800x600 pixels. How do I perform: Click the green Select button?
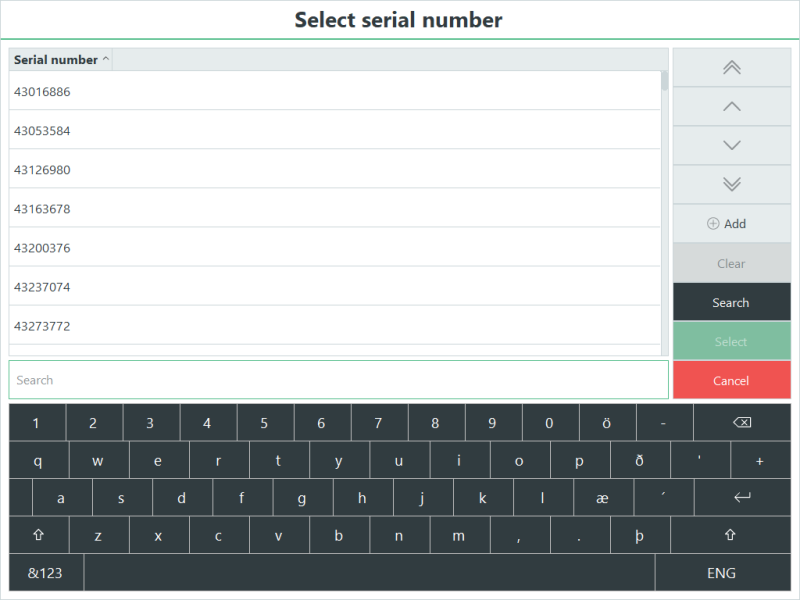point(732,341)
